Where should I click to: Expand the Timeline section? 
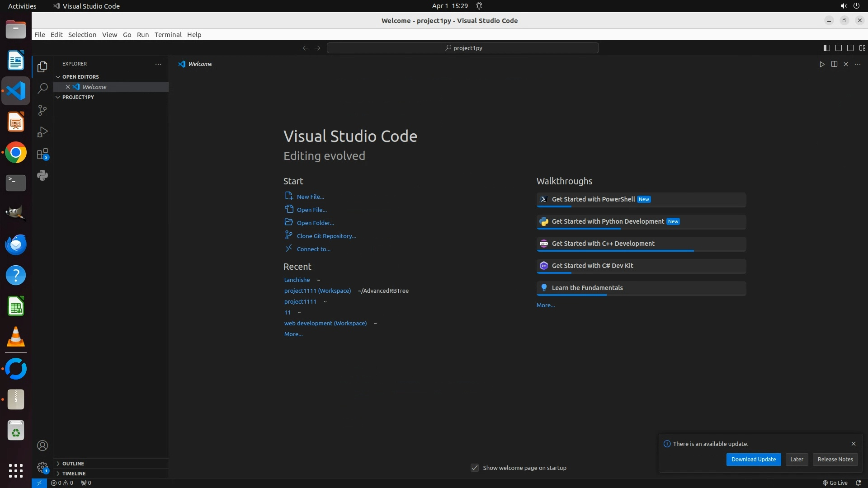point(74,474)
